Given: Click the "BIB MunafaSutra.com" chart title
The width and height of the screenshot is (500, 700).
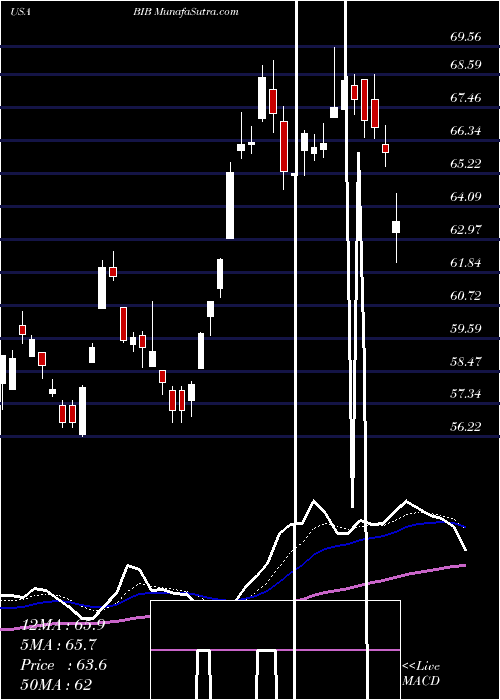Looking at the screenshot, I should 186,12.
